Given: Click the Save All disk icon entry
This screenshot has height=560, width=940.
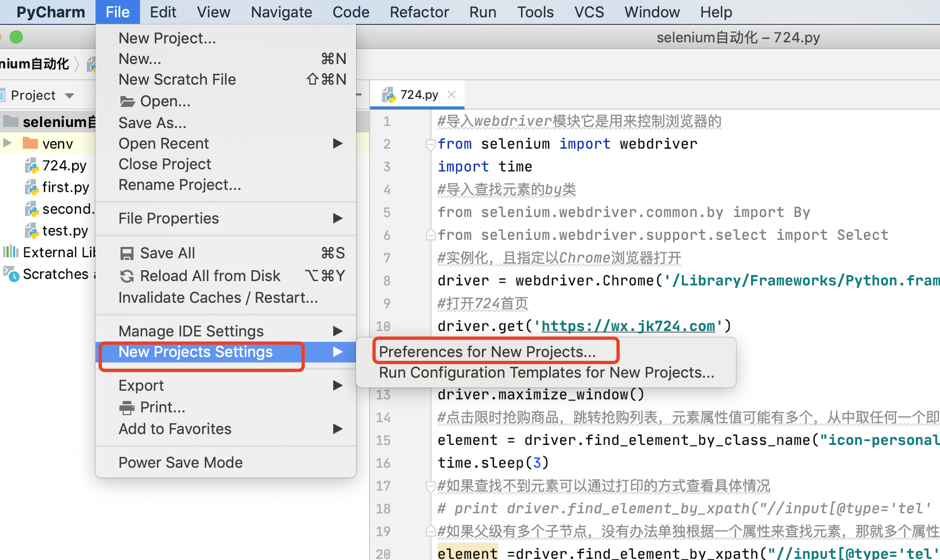Looking at the screenshot, I should pos(225,253).
